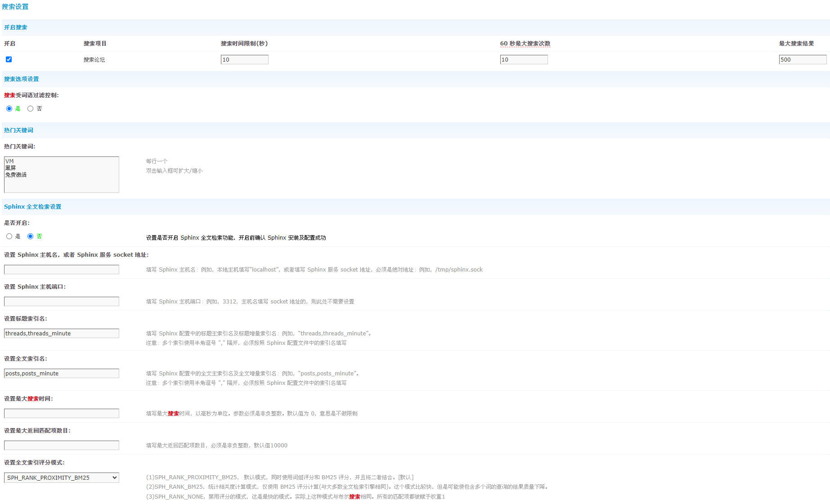This screenshot has width=830, height=504.
Task: Select 是 for 搜索受词语过滤控制
Action: (9, 108)
